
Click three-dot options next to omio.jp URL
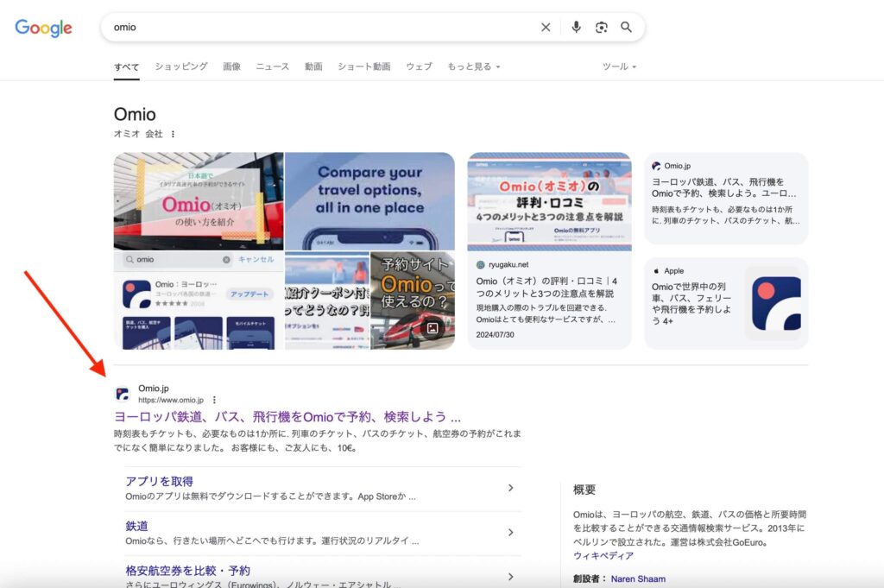(x=215, y=401)
